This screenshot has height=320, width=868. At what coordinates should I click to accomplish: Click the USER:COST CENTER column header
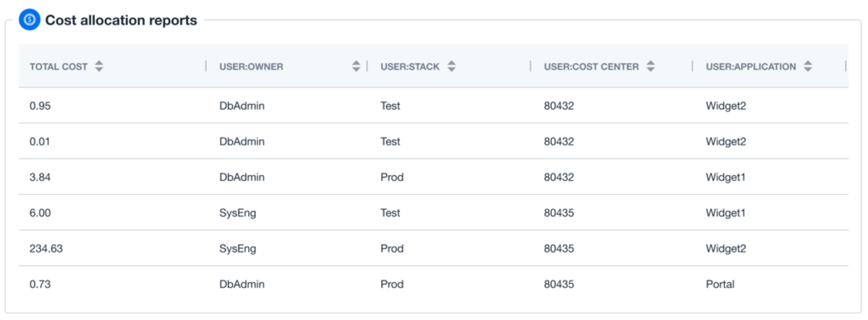point(591,67)
